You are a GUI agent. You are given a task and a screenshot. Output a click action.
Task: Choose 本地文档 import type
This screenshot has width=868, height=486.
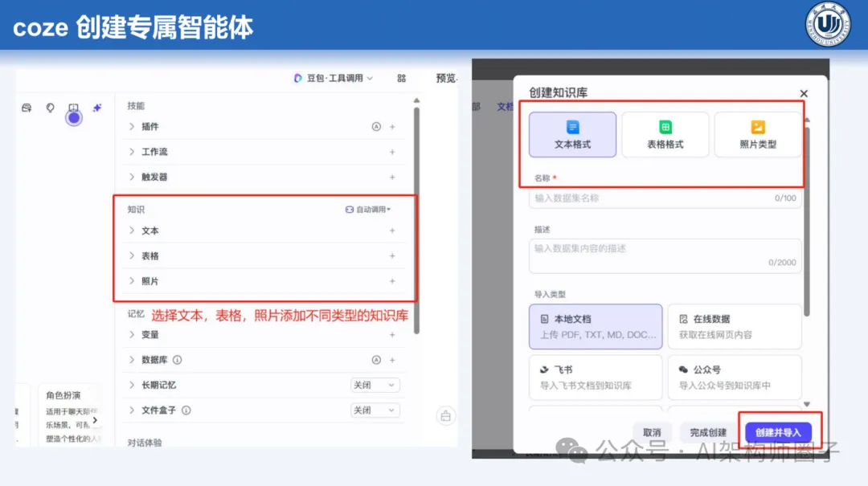click(596, 327)
